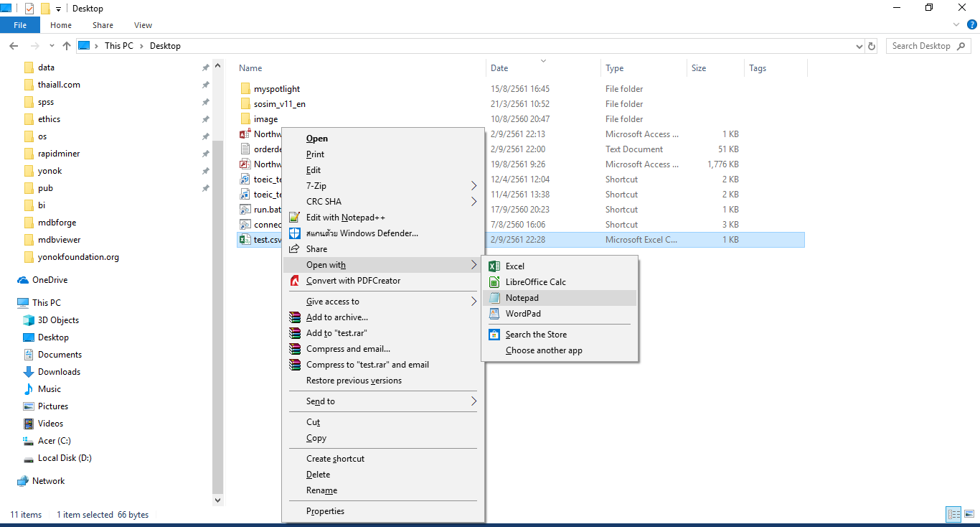This screenshot has width=980, height=527.
Task: Switch to large icons view in status bar
Action: [969, 514]
